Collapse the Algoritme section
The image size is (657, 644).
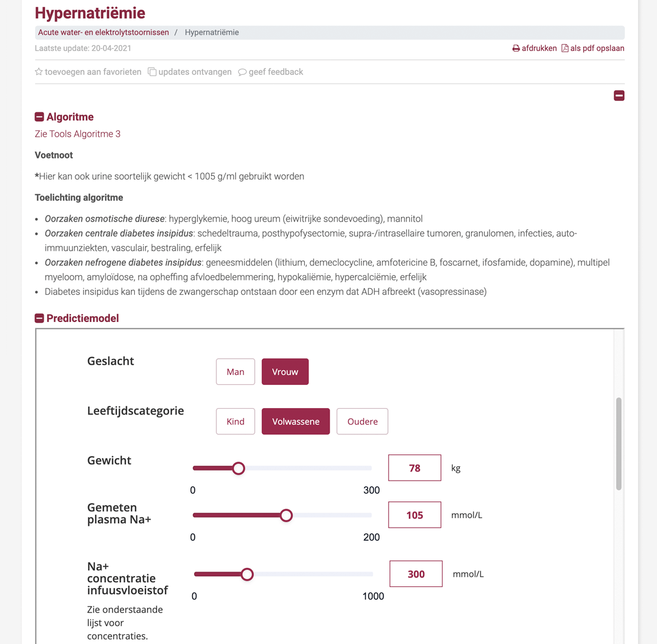(x=40, y=117)
